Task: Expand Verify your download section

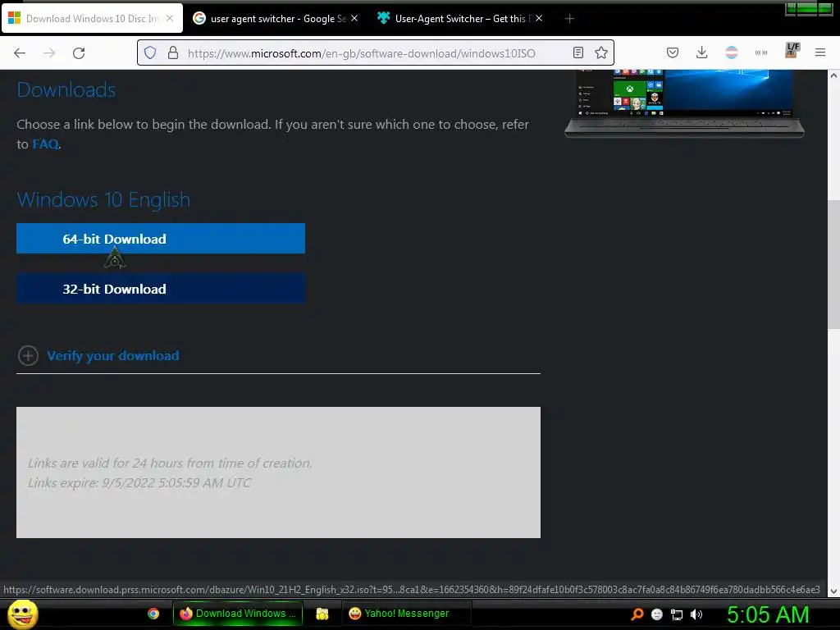Action: click(x=113, y=356)
